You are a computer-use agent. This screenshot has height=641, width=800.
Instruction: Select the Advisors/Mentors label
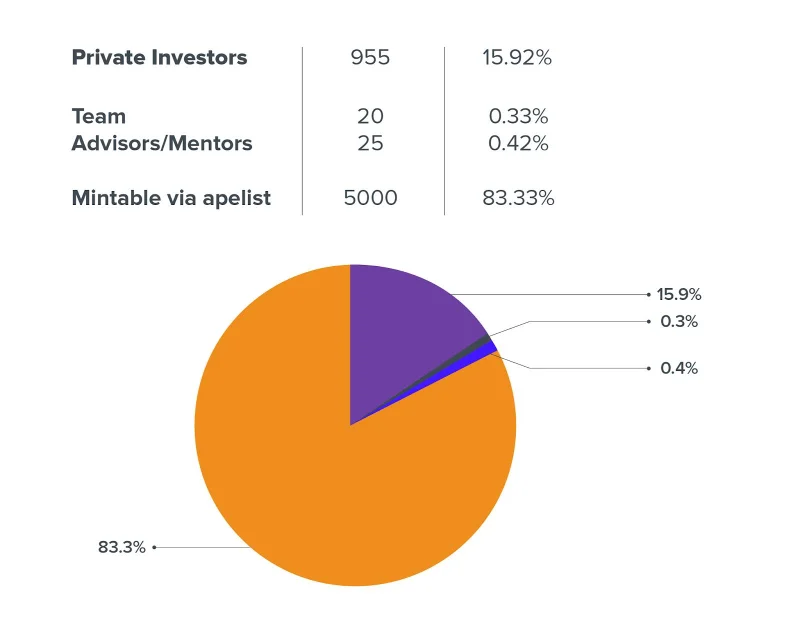162,143
